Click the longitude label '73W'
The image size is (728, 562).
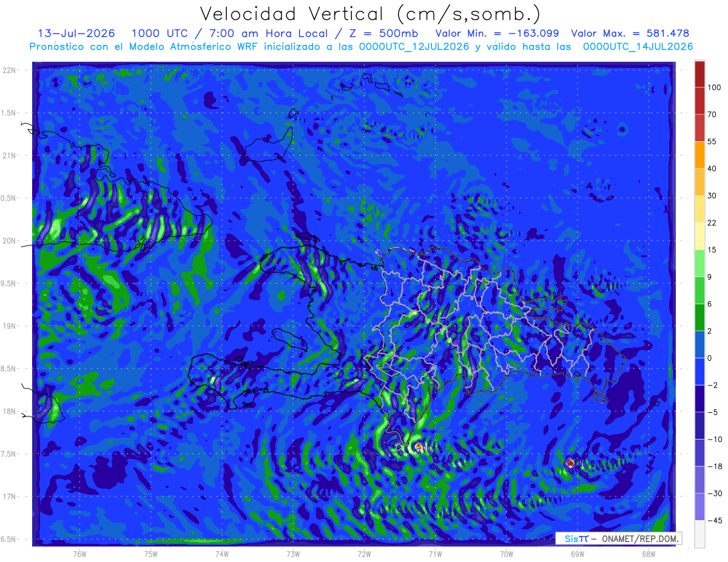(x=293, y=554)
